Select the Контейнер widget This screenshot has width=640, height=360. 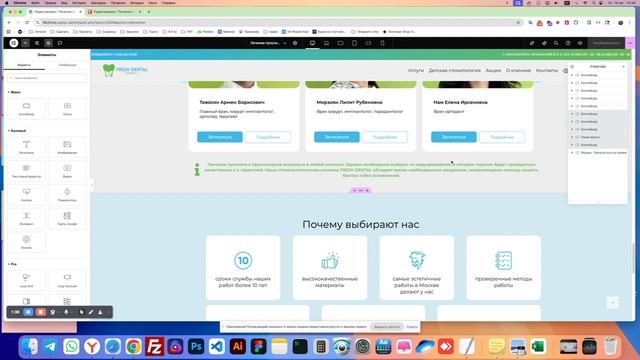click(x=26, y=109)
